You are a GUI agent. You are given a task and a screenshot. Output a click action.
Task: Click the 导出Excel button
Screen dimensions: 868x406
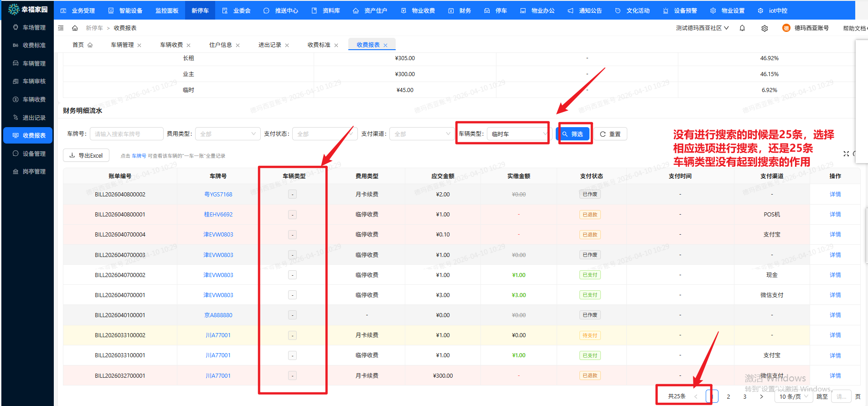pyautogui.click(x=86, y=156)
